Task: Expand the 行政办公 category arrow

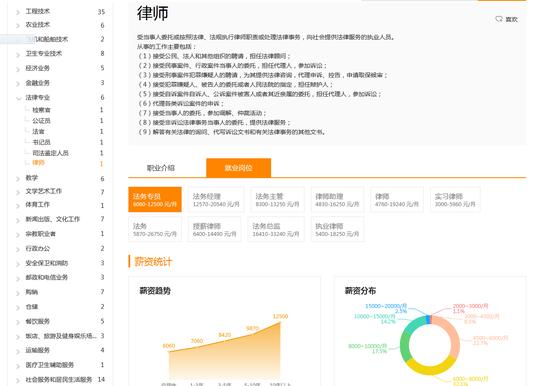Action: click(x=18, y=249)
